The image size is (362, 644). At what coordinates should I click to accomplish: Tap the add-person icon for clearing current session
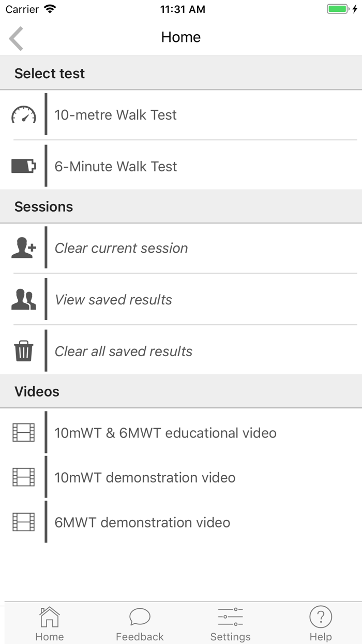[23, 247]
